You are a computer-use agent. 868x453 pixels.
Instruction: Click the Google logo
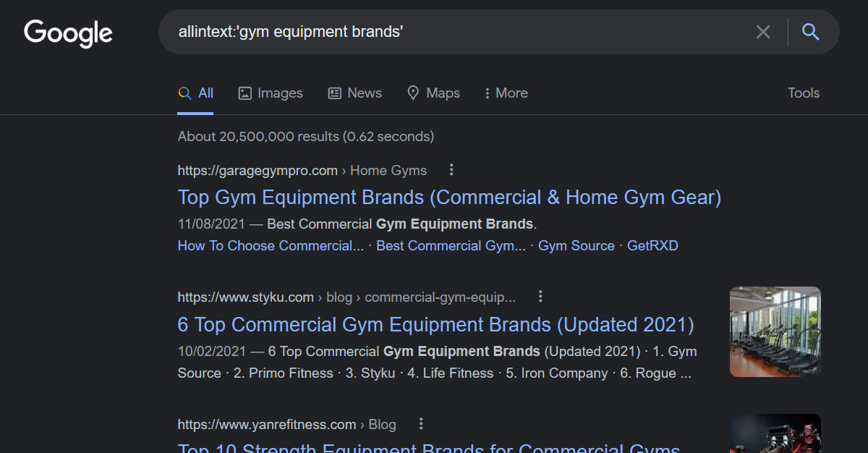click(68, 33)
